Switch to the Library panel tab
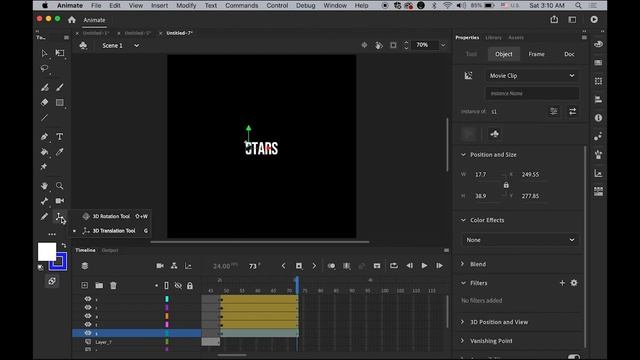The height and width of the screenshot is (360, 640). [x=493, y=38]
